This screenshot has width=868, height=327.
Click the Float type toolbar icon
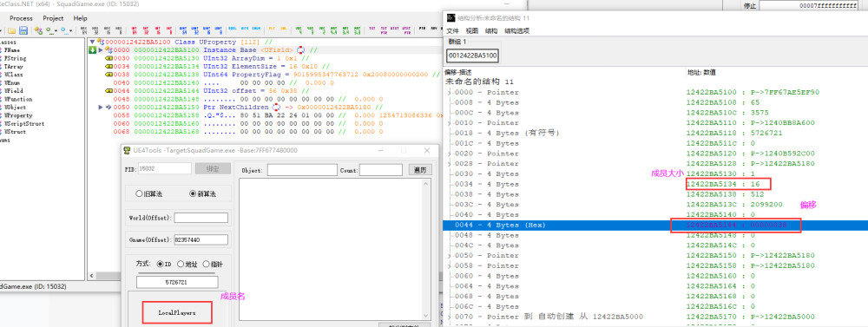pos(272,29)
